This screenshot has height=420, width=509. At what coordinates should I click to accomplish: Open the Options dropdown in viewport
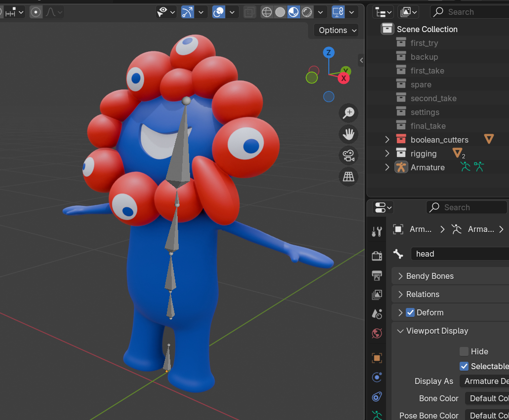point(337,30)
